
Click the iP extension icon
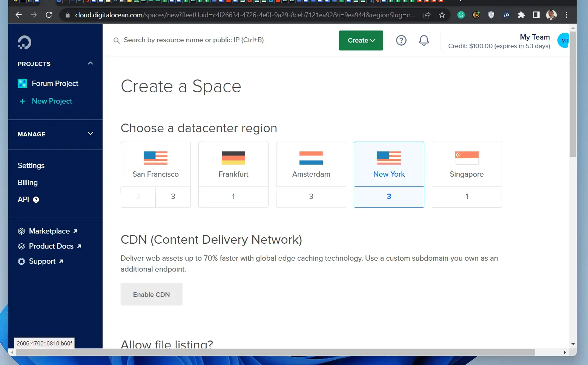[x=506, y=15]
